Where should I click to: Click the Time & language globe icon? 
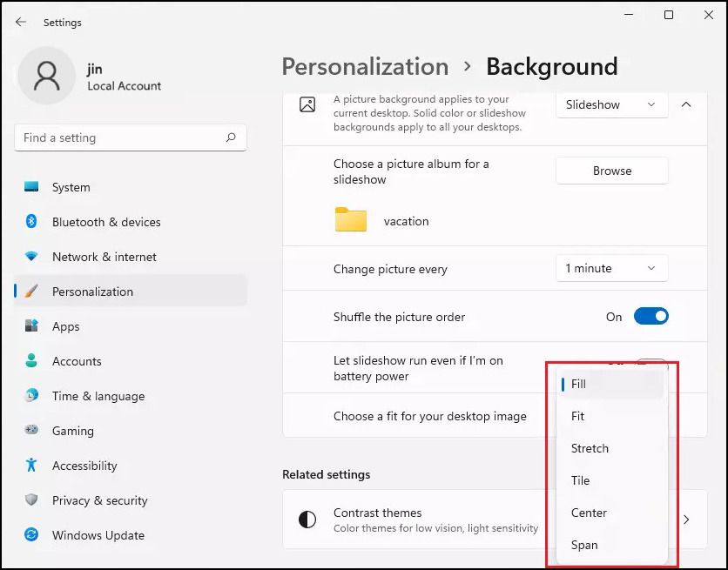pos(31,395)
